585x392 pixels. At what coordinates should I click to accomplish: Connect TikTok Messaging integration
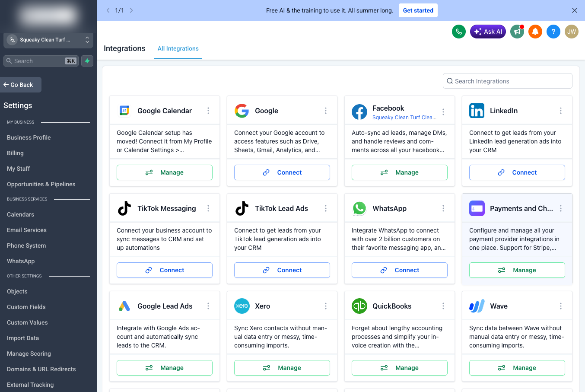pos(165,270)
